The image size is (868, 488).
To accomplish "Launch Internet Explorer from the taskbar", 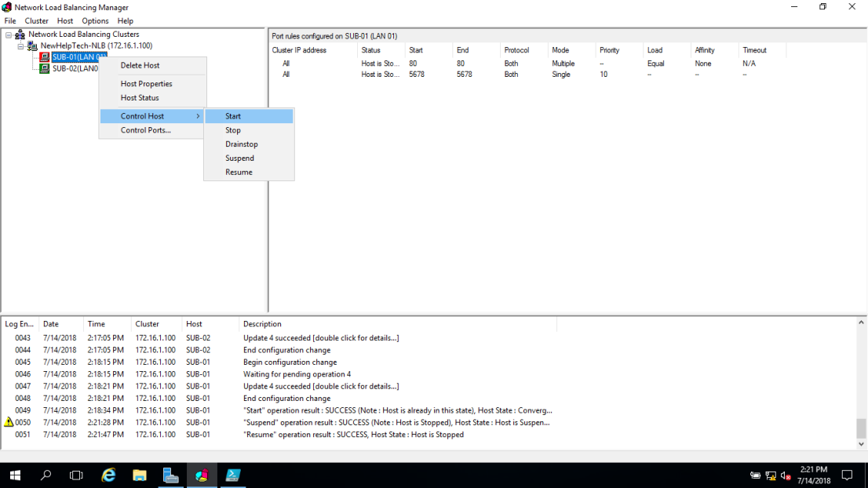I will (x=108, y=475).
